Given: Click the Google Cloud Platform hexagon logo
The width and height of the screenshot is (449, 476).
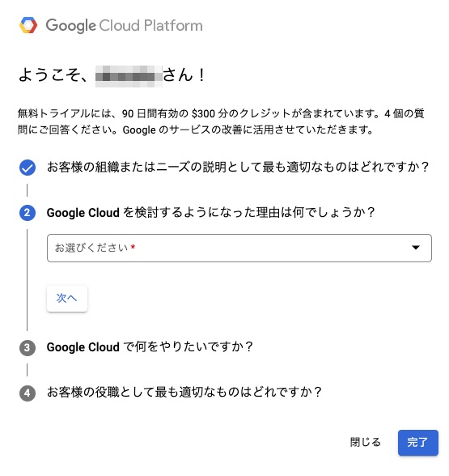Looking at the screenshot, I should coord(28,25).
